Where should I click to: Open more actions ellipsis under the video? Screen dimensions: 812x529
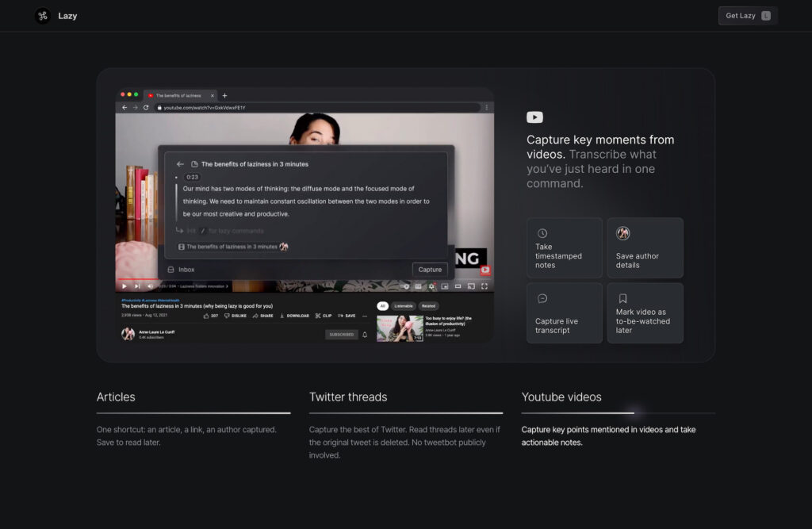pos(365,316)
